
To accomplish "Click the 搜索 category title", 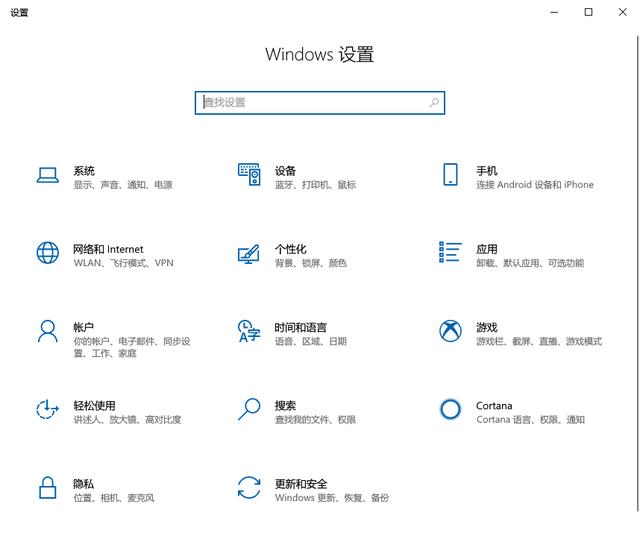I will click(285, 406).
